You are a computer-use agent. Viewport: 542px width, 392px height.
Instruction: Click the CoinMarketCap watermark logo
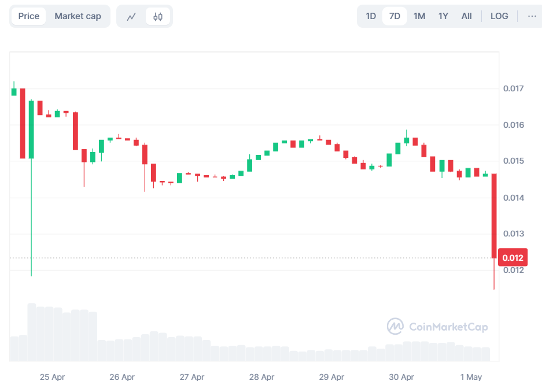click(437, 327)
